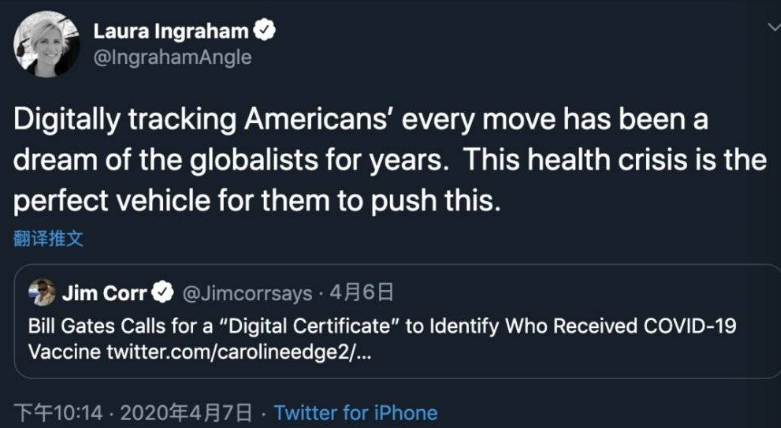Click the 下午10:14 timestamp
The width and height of the screenshot is (781, 428).
point(53,412)
